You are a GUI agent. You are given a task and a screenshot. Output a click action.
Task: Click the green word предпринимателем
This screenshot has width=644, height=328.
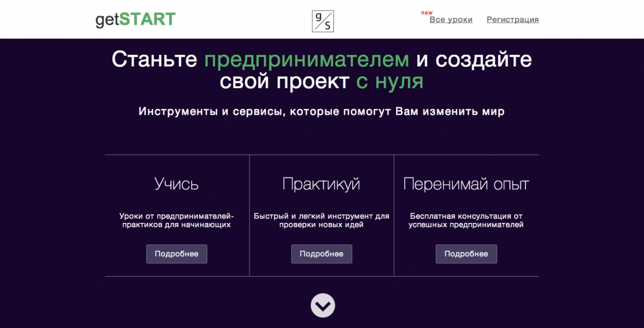click(306, 59)
